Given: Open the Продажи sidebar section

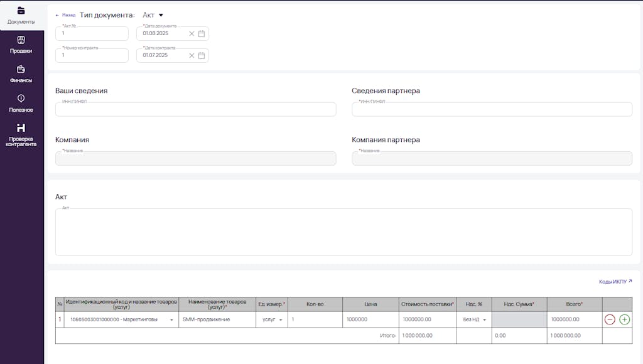Looking at the screenshot, I should pyautogui.click(x=21, y=45).
